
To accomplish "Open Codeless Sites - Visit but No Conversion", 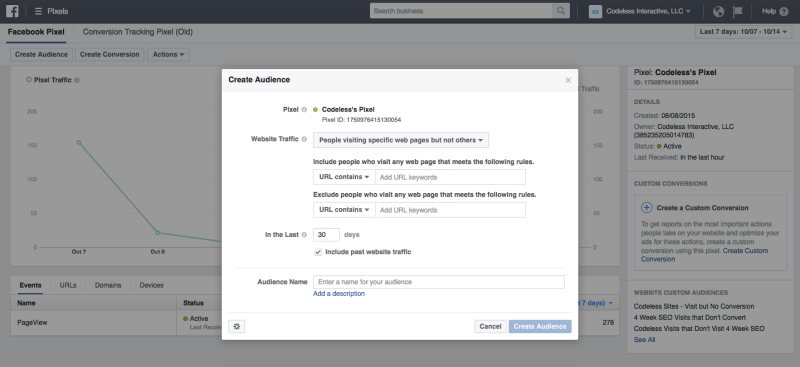I will pyautogui.click(x=694, y=307).
